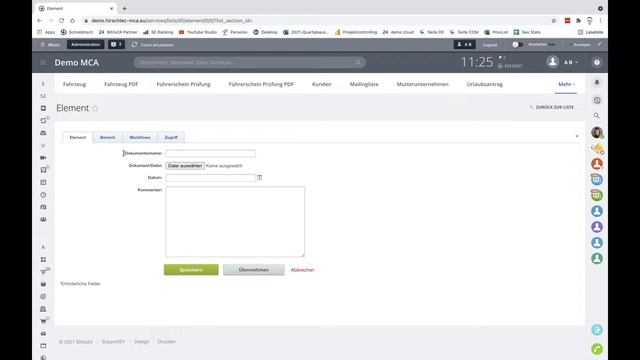This screenshot has height=360, width=640.
Task: Click the YouTube Studio bookmark
Action: coord(198,32)
